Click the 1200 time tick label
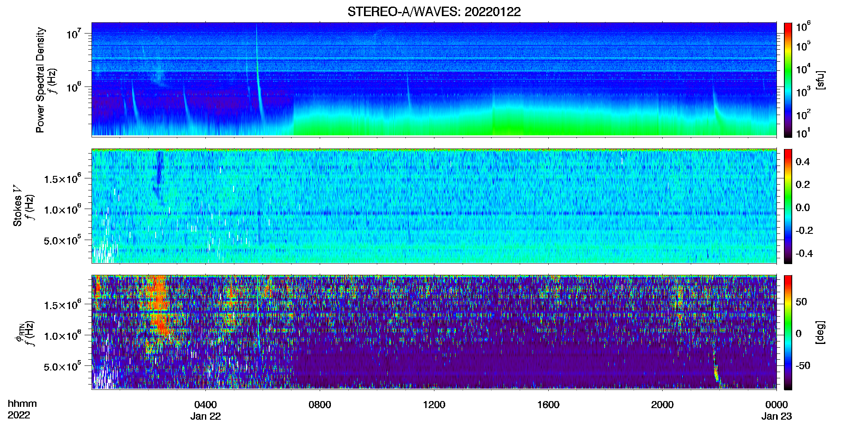Screen dimensions: 868x447 click(434, 404)
